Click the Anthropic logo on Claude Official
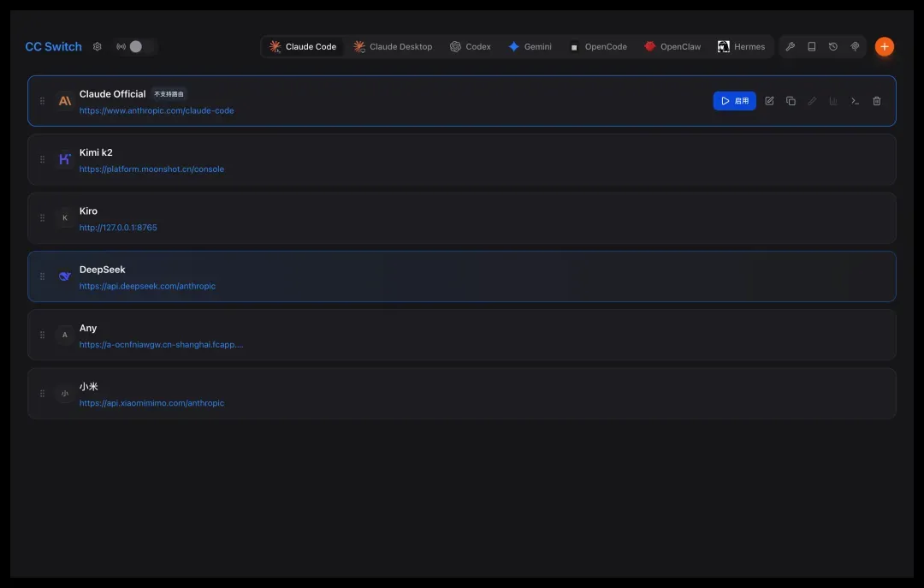Viewport: 924px width, 588px height. click(65, 101)
